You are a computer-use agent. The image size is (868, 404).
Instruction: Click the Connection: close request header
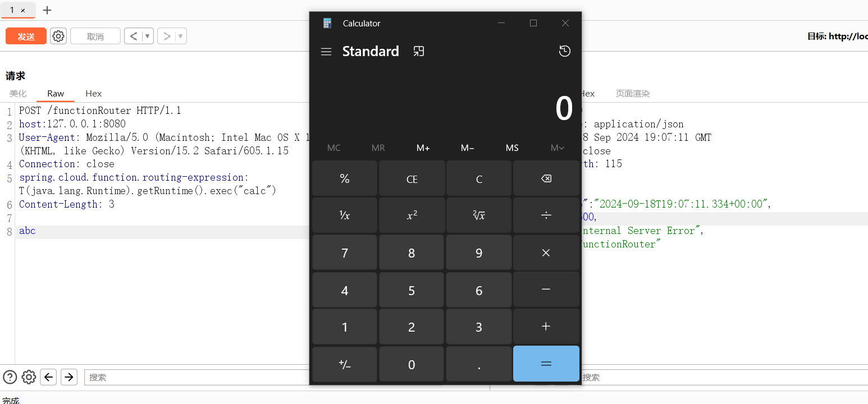(66, 164)
